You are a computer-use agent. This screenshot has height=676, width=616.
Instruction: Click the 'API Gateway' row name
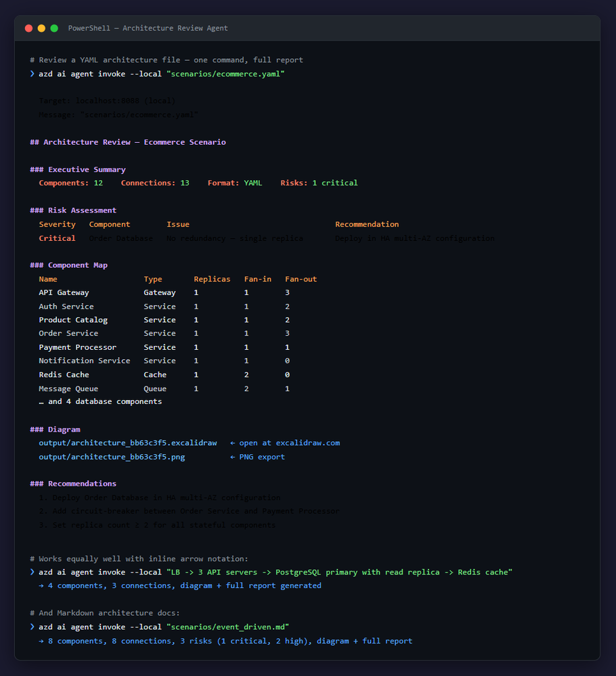64,292
